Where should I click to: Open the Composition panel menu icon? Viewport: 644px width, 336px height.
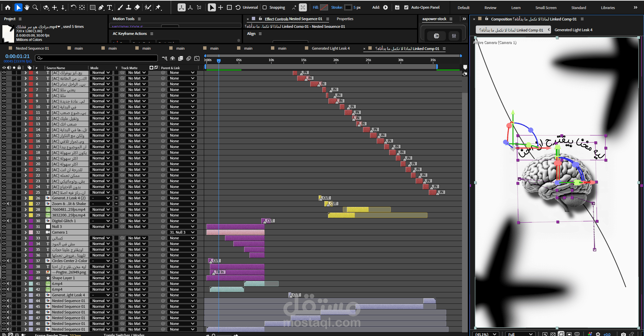[x=582, y=19]
